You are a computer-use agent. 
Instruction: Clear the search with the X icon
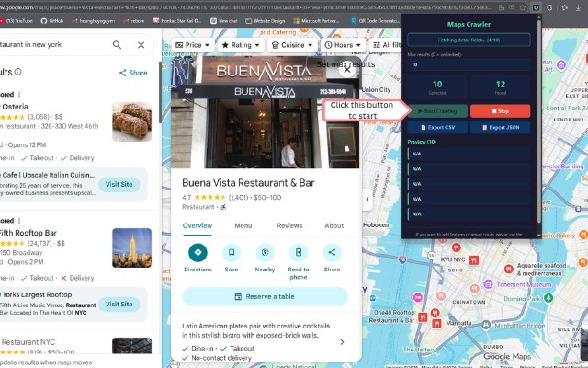coord(141,45)
